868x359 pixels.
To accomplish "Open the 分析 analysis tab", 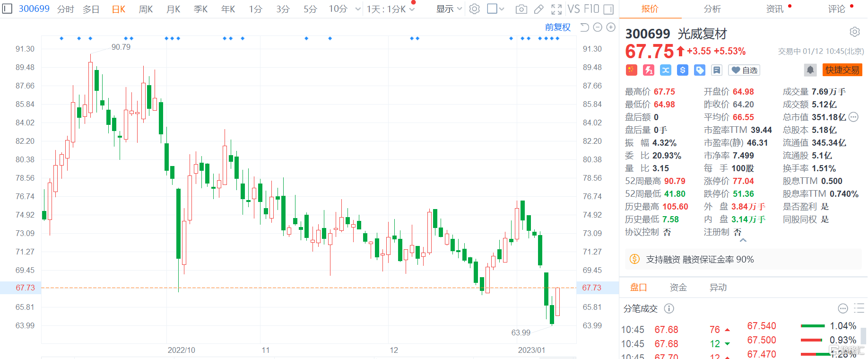I will (x=712, y=9).
